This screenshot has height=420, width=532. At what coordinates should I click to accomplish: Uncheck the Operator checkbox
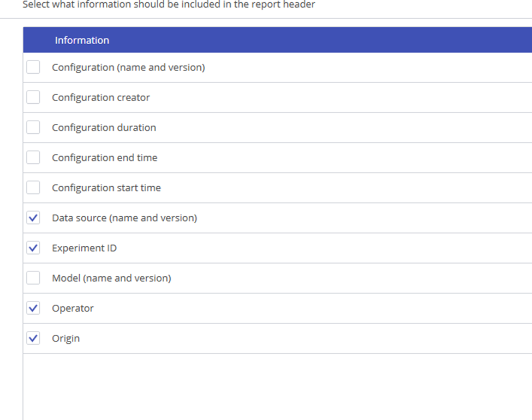pos(33,307)
